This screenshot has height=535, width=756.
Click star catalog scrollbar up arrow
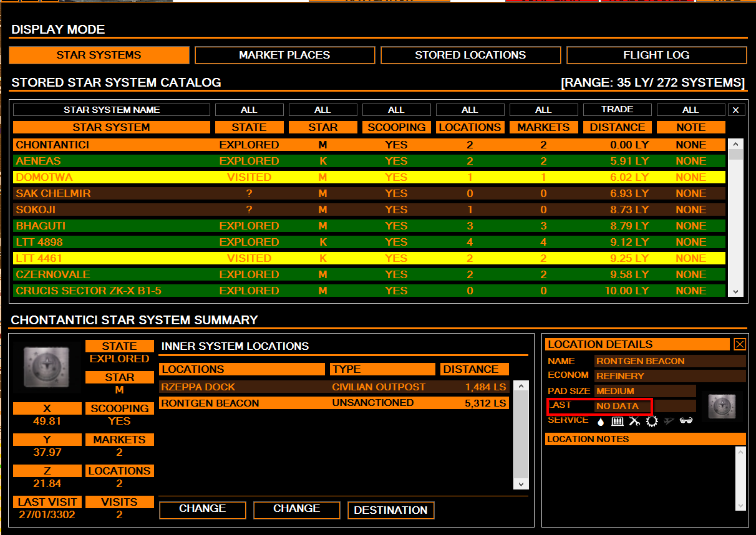coord(736,144)
